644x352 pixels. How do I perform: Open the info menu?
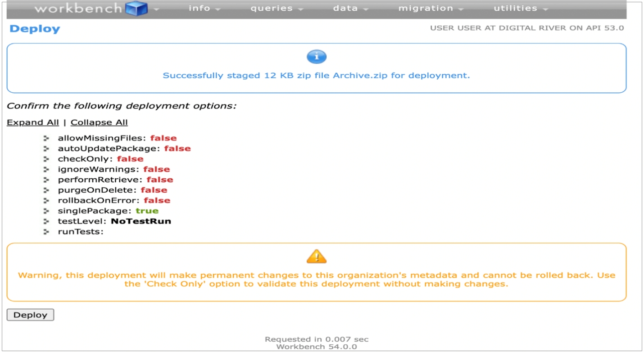click(x=204, y=8)
